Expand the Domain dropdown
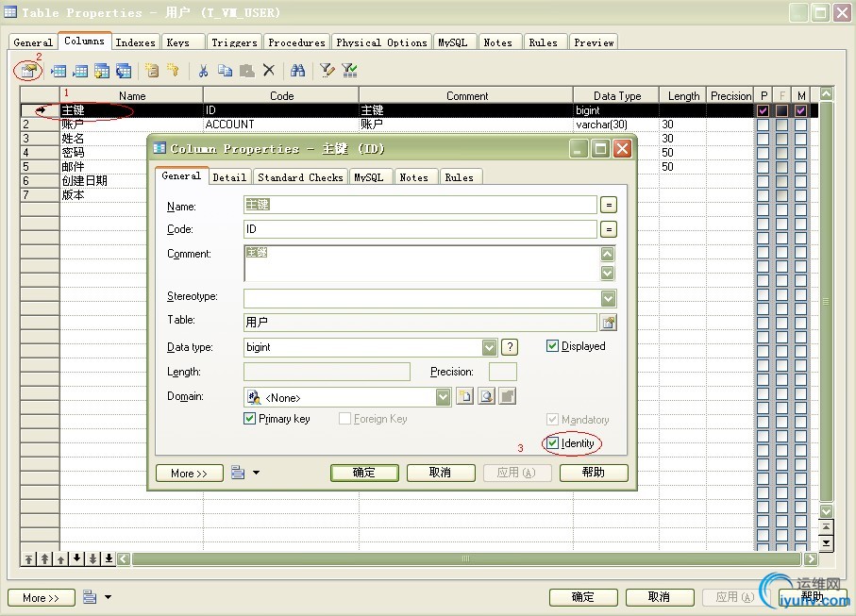Image resolution: width=856 pixels, height=616 pixels. [x=444, y=396]
